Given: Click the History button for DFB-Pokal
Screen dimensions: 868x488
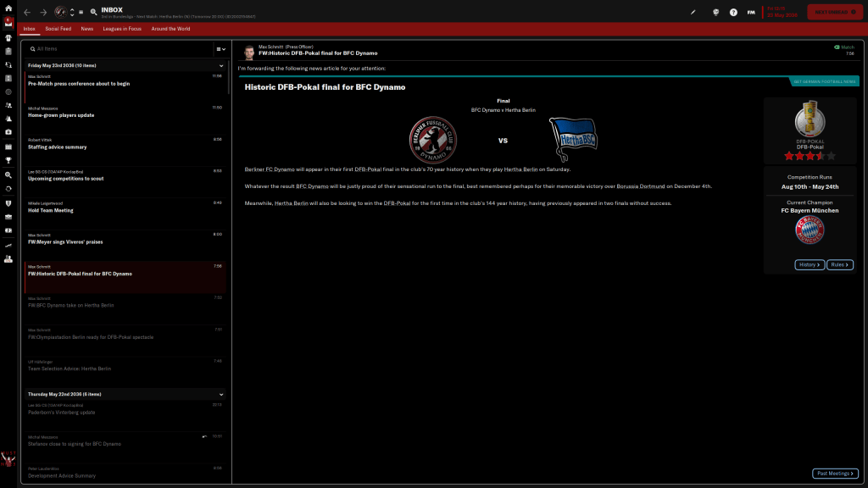Looking at the screenshot, I should tap(810, 264).
